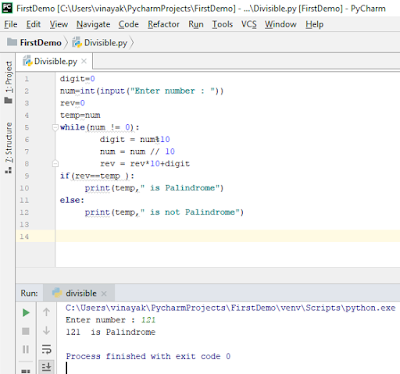Image resolution: width=400 pixels, height=374 pixels.
Task: Click line number 1 in gutter
Action: point(27,79)
